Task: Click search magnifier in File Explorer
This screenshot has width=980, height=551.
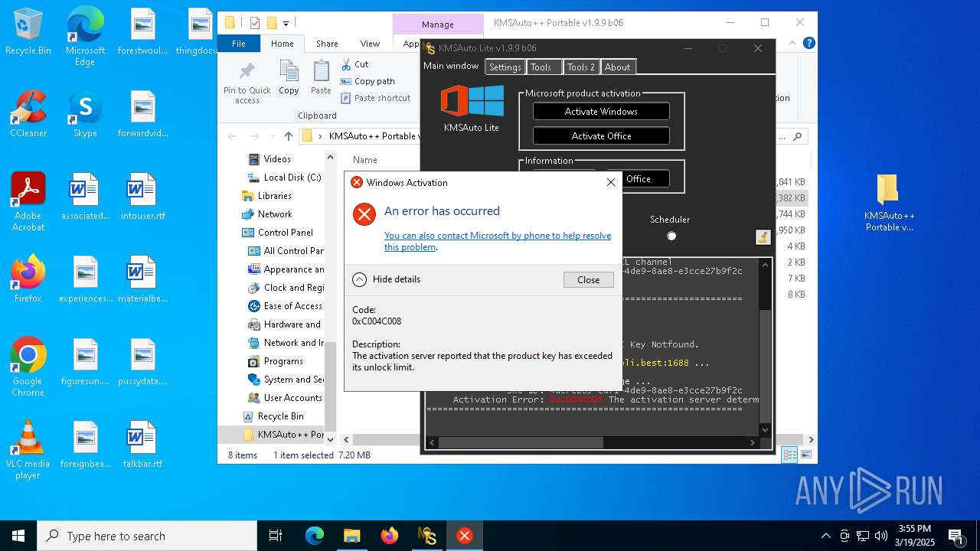Action: (797, 137)
